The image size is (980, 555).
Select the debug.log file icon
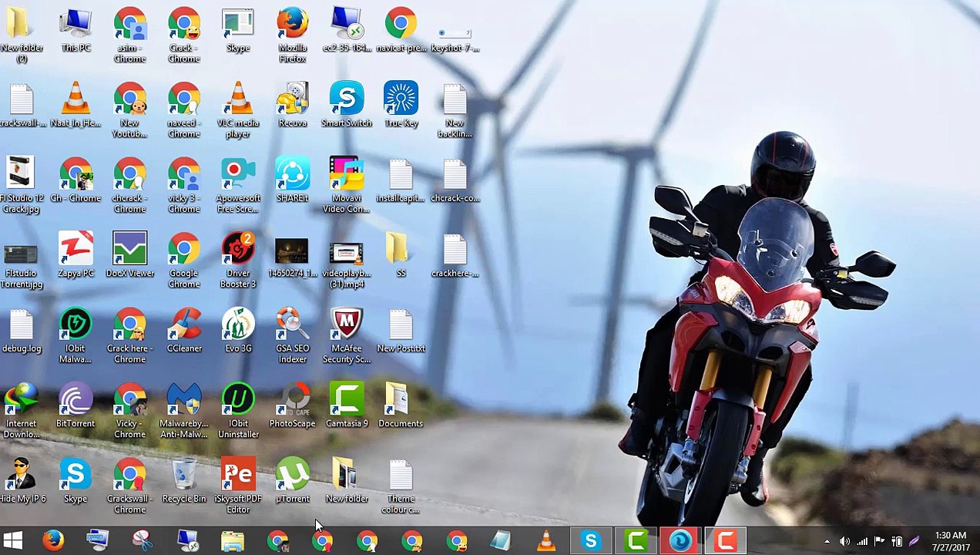coord(21,330)
